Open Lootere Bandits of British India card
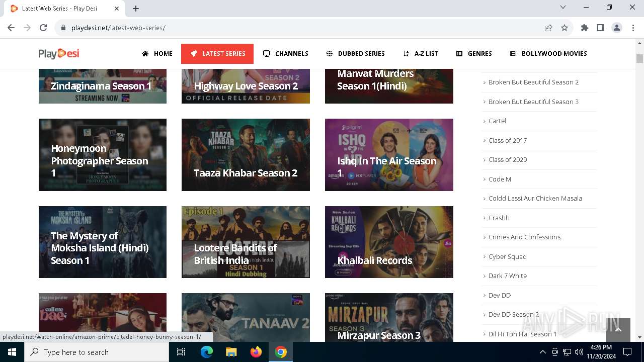644x362 pixels. click(246, 242)
